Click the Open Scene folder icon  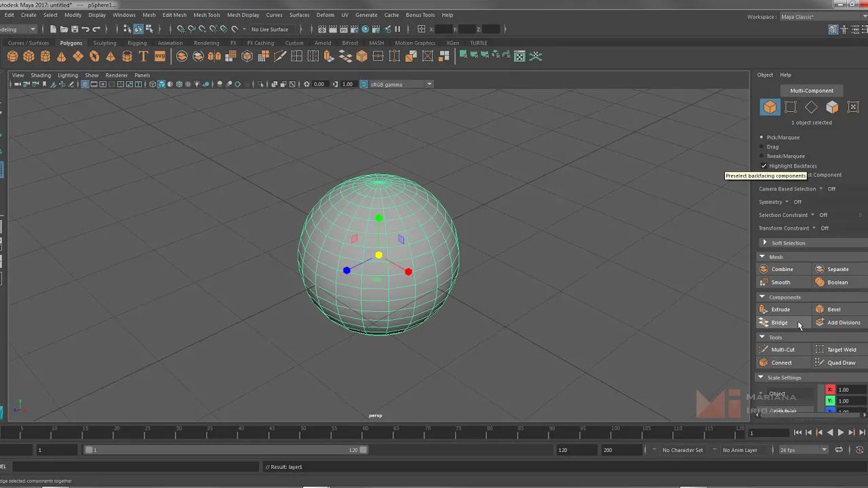[64, 29]
